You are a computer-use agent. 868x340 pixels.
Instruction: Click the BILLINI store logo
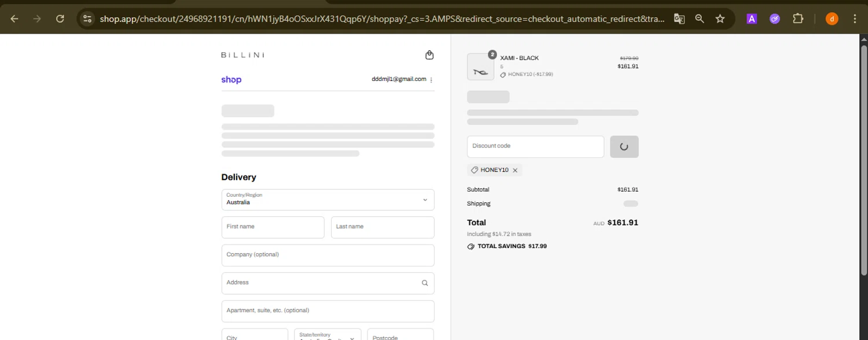242,55
